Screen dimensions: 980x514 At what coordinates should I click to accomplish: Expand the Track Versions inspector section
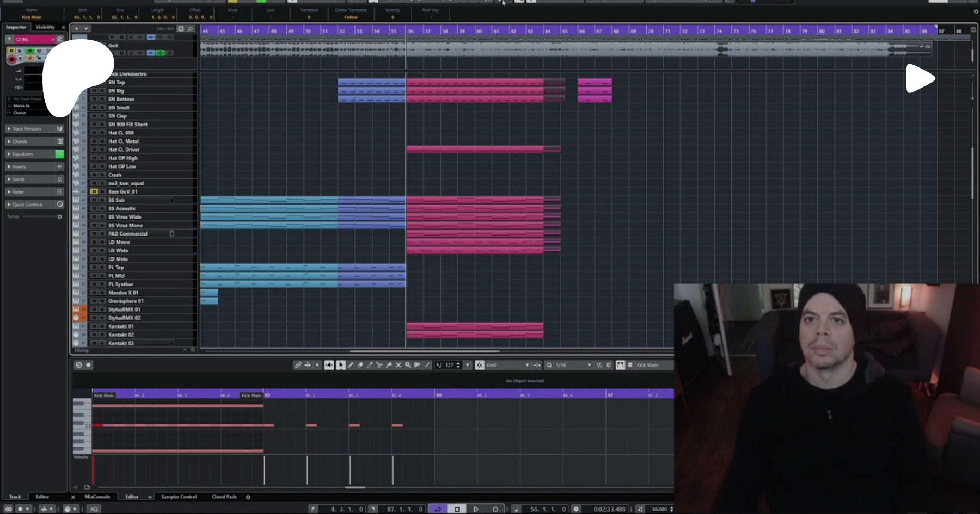click(27, 129)
